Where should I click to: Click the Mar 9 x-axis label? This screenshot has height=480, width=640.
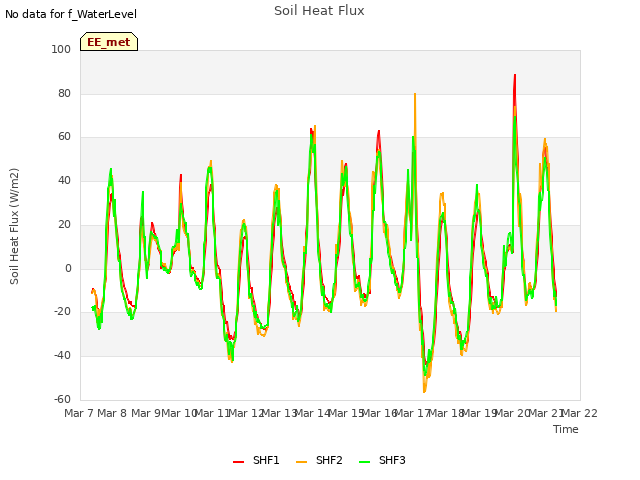coord(146,413)
